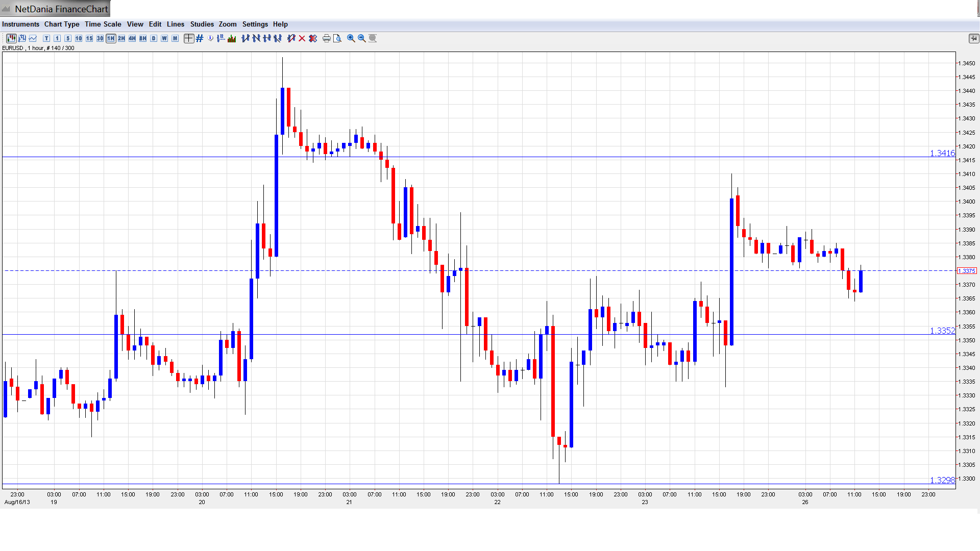
Task: Open the Studies menu
Action: (202, 24)
